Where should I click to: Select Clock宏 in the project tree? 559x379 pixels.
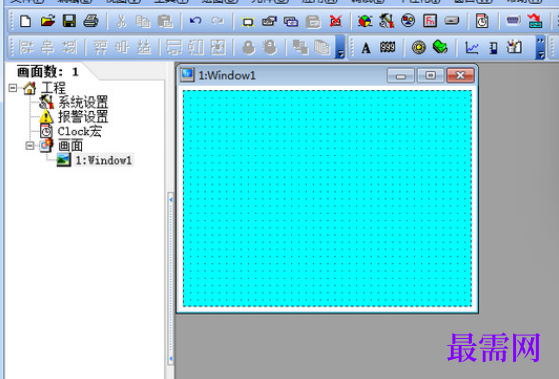[x=80, y=131]
